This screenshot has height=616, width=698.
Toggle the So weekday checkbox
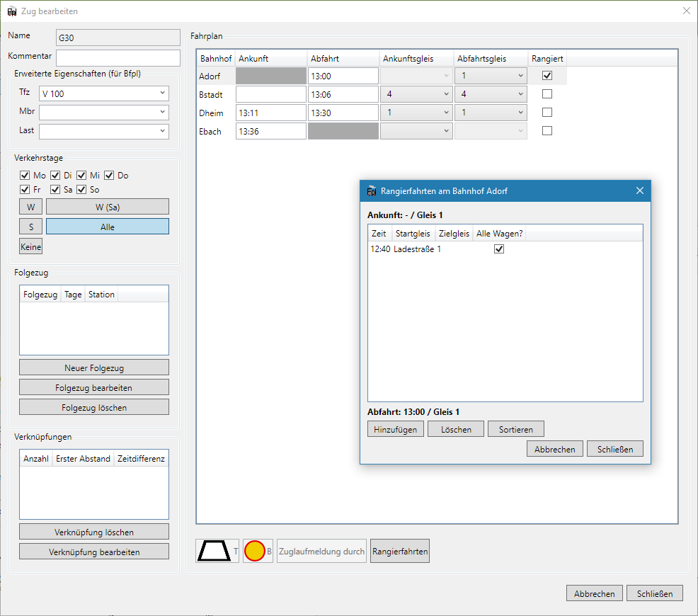coord(81,190)
